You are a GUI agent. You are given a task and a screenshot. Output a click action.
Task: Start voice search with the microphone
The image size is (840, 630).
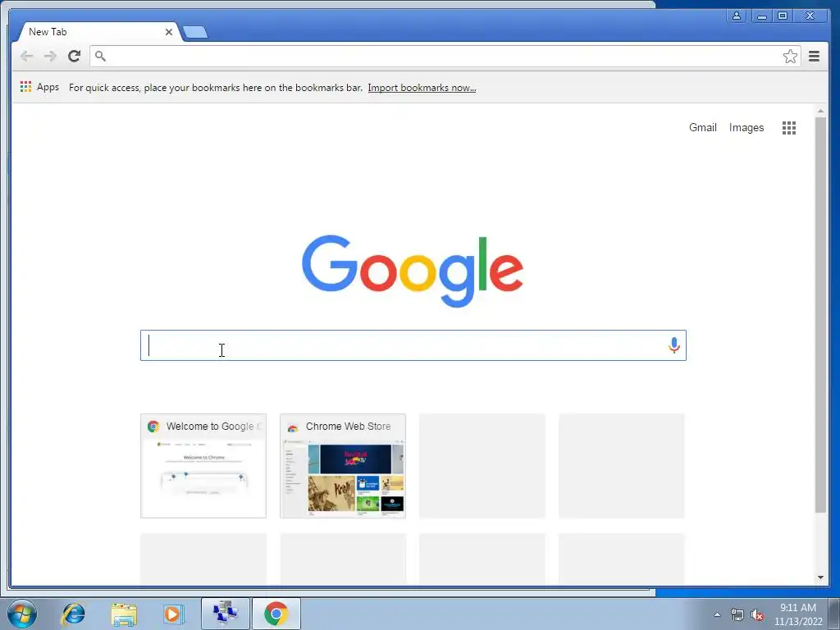tap(674, 345)
